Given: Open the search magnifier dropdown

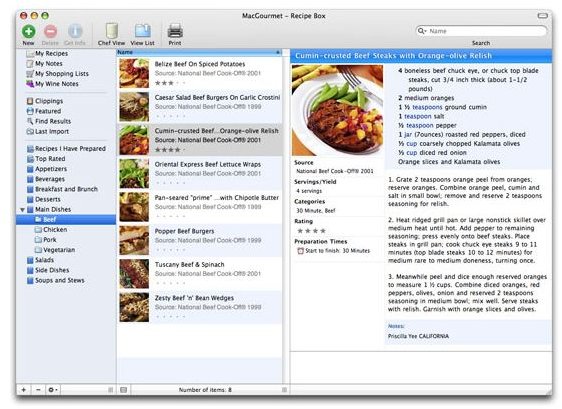Looking at the screenshot, I should tap(423, 31).
